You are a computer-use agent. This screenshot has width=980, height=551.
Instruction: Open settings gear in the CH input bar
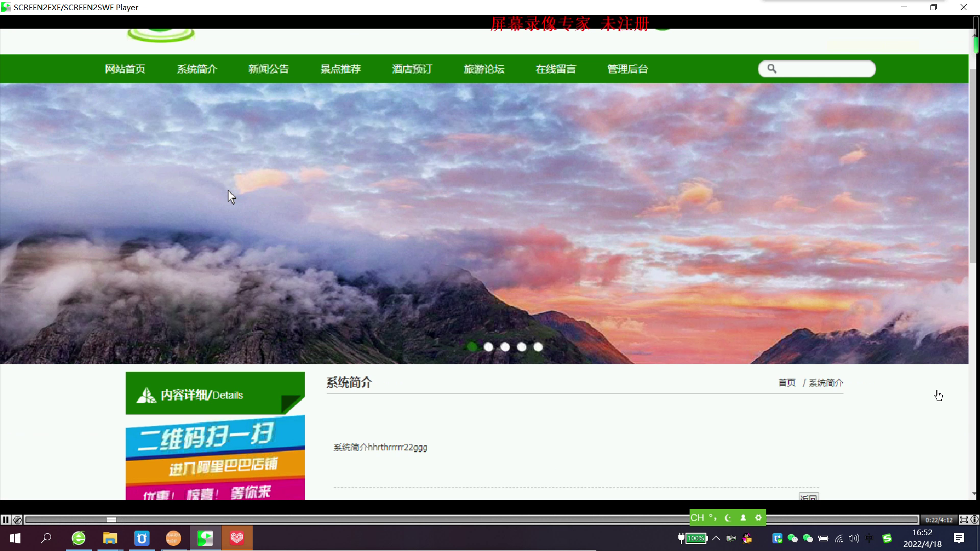[758, 517]
